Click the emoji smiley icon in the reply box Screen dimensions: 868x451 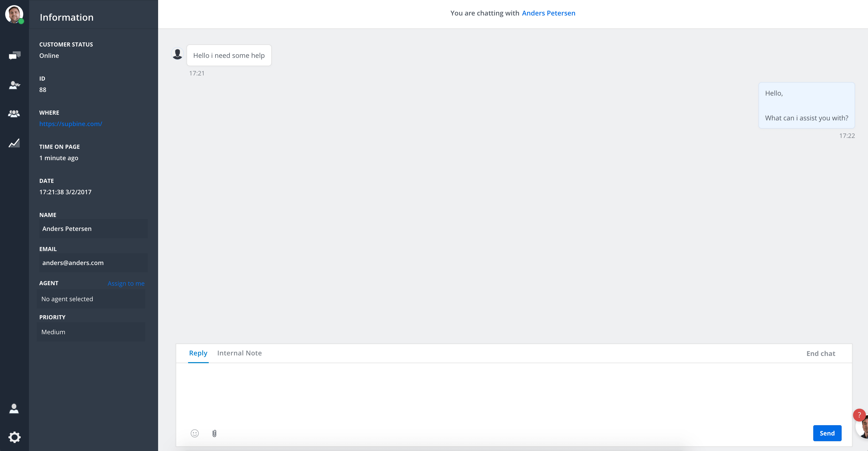click(195, 433)
